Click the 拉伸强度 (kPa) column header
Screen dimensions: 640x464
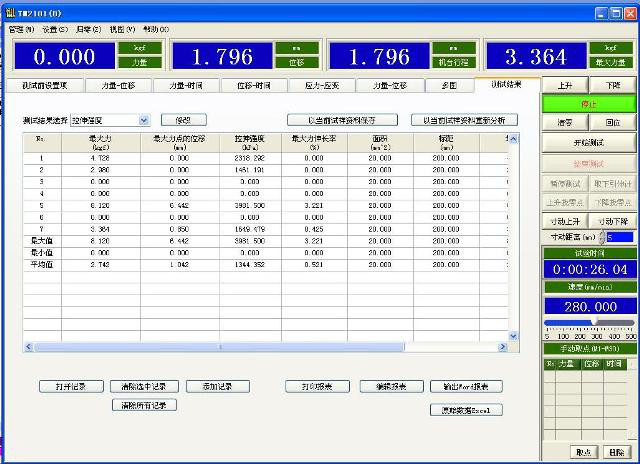click(x=250, y=143)
